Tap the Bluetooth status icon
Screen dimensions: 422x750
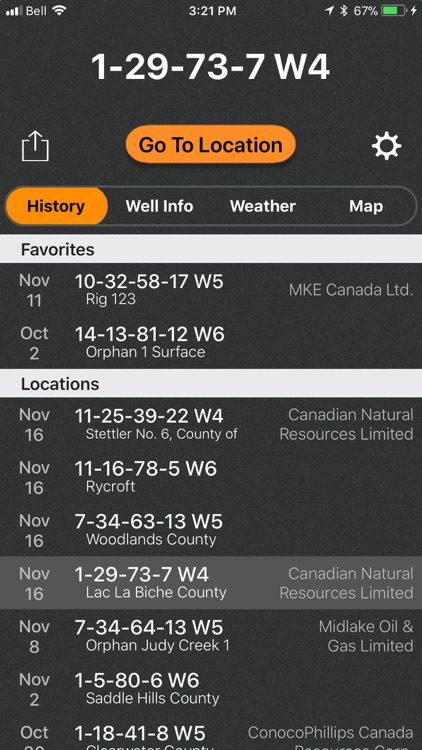pyautogui.click(x=344, y=11)
